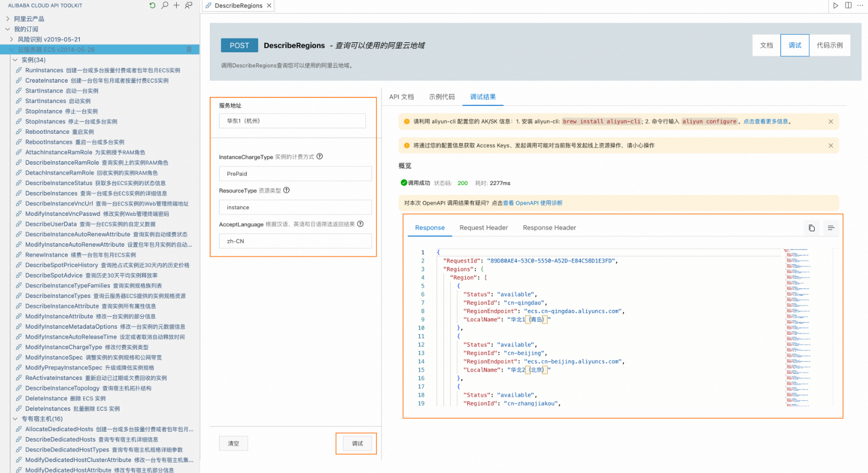Open the 点击查看更多信息 link
The height and width of the screenshot is (473, 868).
point(766,122)
